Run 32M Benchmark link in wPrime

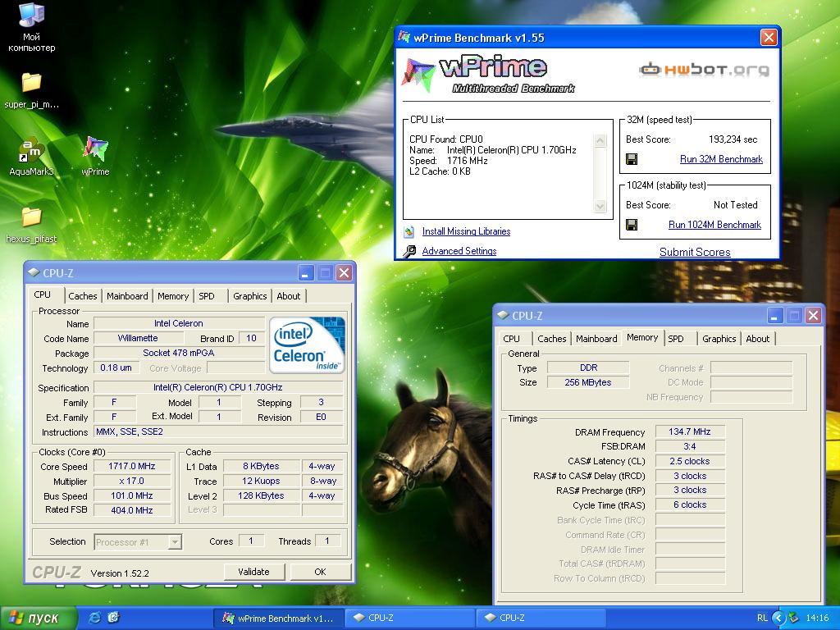pos(721,159)
